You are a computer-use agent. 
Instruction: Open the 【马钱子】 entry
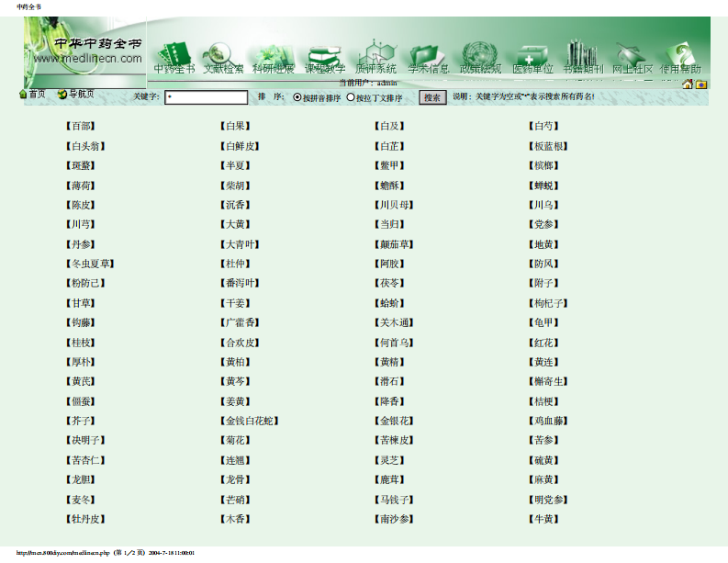coord(394,500)
